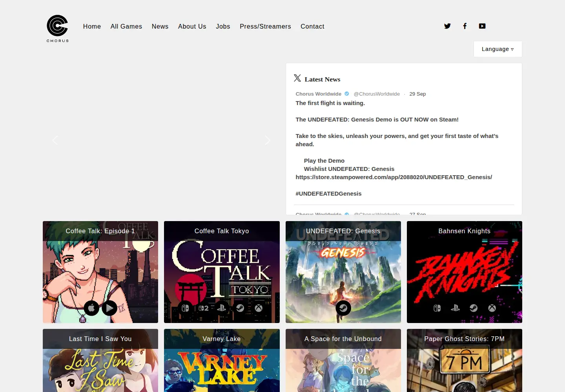This screenshot has width=565, height=392.
Task: Click the 29 Sep tweet date
Action: tap(417, 94)
